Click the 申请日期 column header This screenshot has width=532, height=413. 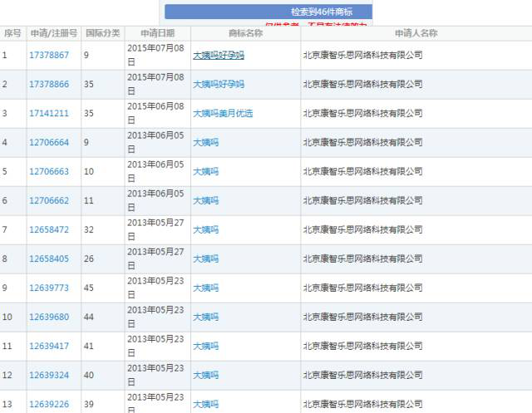(157, 33)
